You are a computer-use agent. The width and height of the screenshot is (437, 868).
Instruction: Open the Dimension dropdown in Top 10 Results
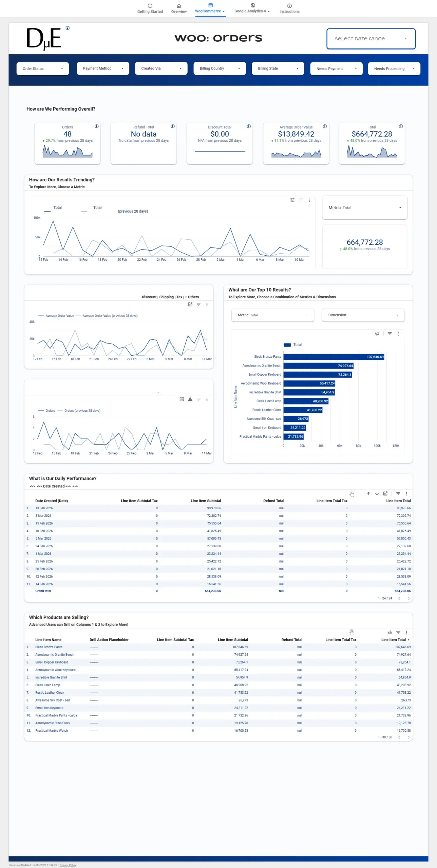tap(363, 315)
